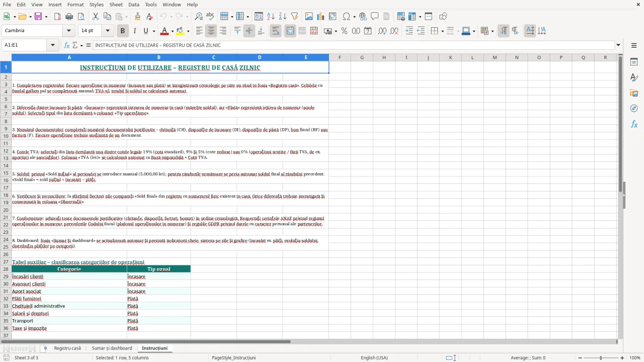Switch to Sumar și dashboard sheet tab
The width and height of the screenshot is (644, 362).
[112, 349]
